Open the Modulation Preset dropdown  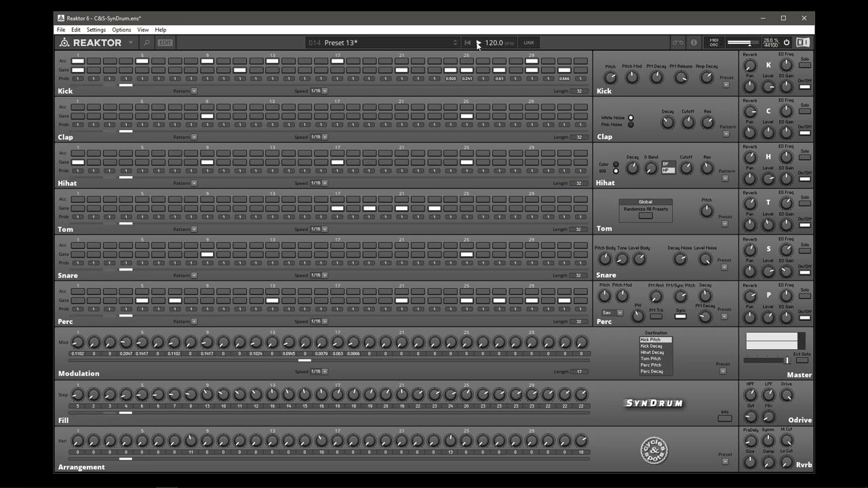click(x=723, y=371)
